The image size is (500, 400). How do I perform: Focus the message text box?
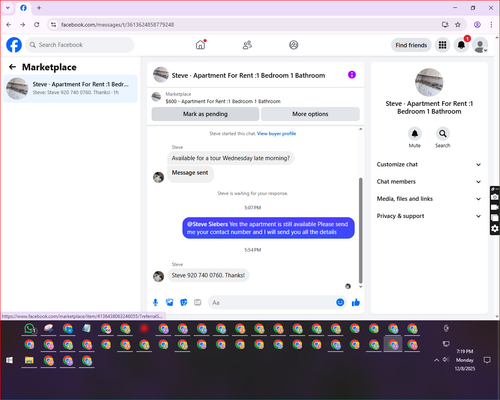pos(272,302)
